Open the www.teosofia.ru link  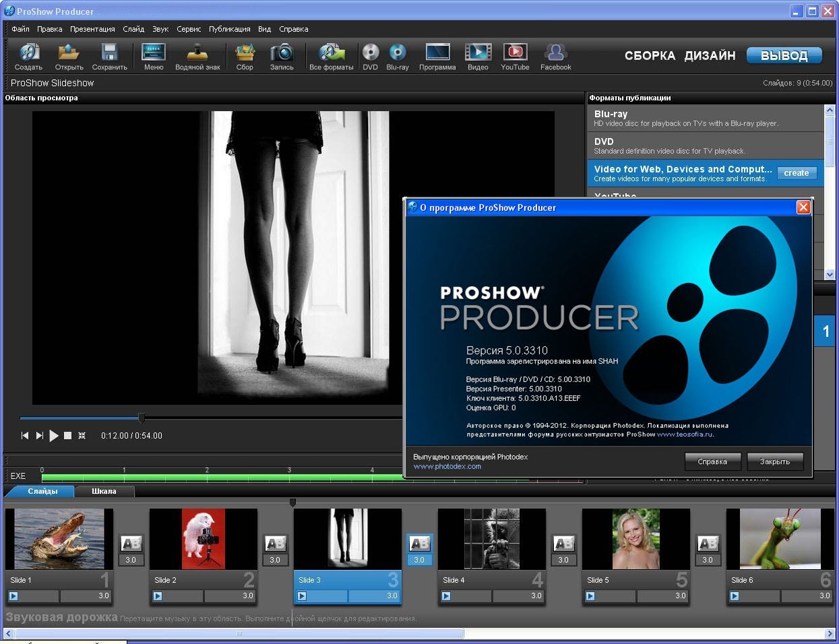click(x=685, y=434)
